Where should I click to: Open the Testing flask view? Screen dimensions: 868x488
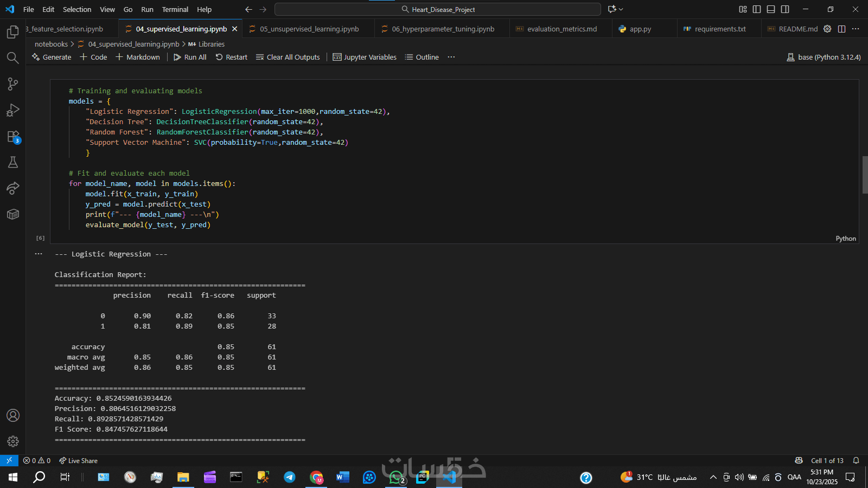pyautogui.click(x=12, y=162)
